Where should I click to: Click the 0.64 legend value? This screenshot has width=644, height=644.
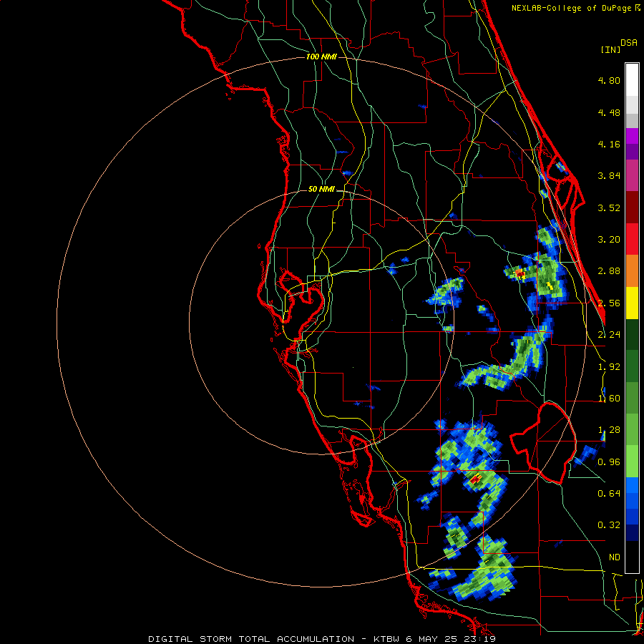pos(609,493)
